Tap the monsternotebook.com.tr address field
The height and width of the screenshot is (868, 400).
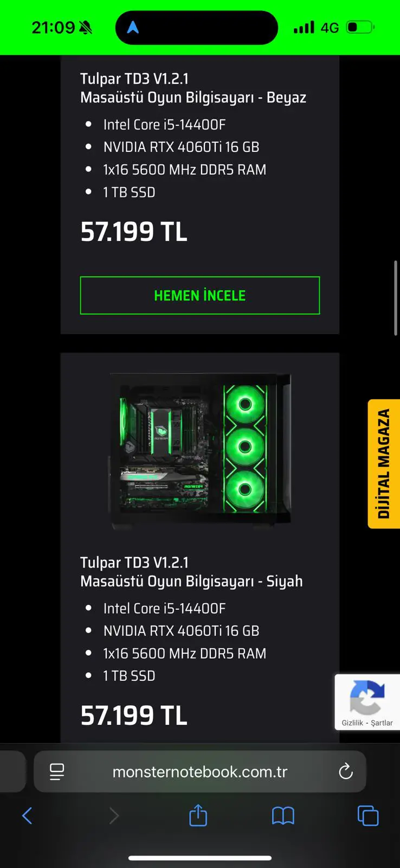click(200, 771)
